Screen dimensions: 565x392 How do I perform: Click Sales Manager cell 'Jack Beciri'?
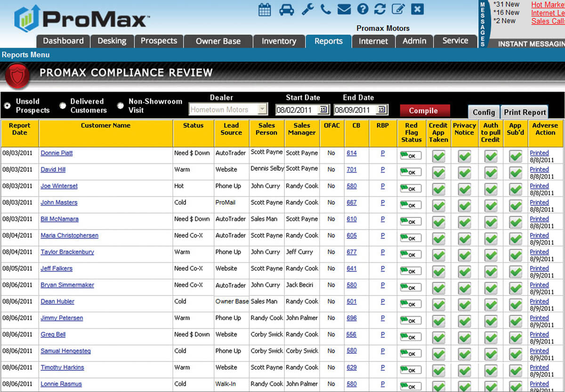tap(299, 285)
